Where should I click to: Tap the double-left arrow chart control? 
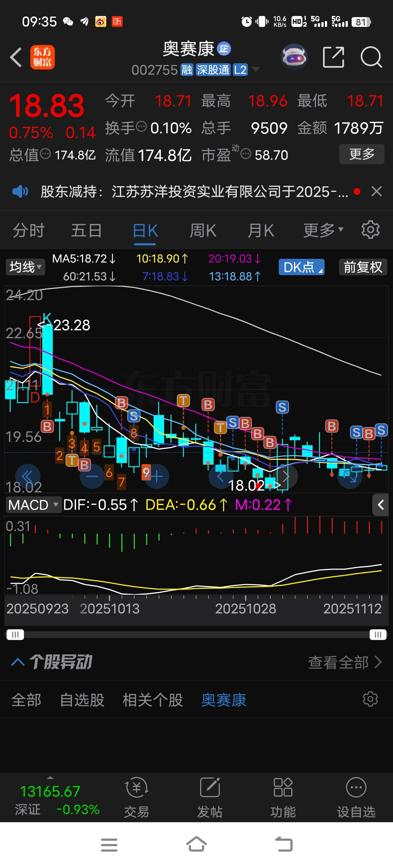click(27, 476)
